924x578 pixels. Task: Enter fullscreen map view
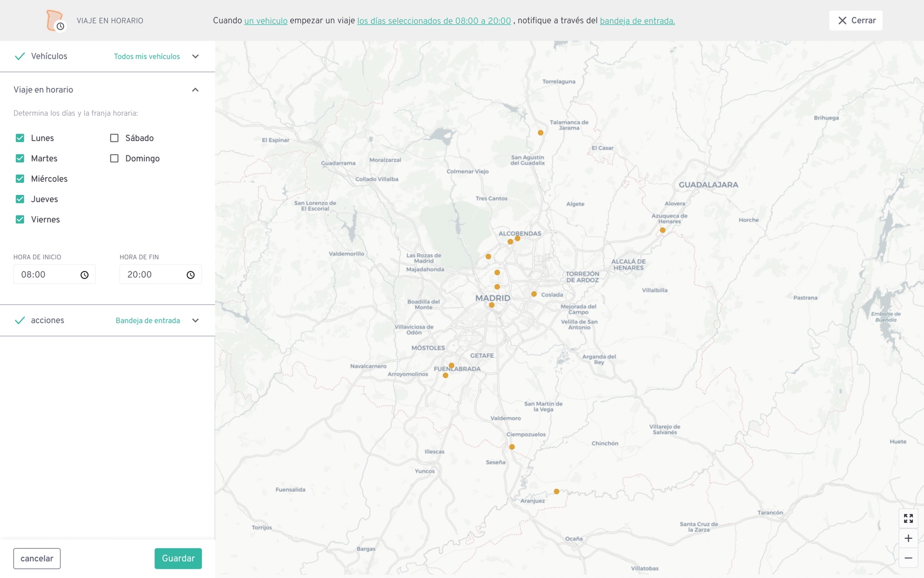[x=908, y=518]
